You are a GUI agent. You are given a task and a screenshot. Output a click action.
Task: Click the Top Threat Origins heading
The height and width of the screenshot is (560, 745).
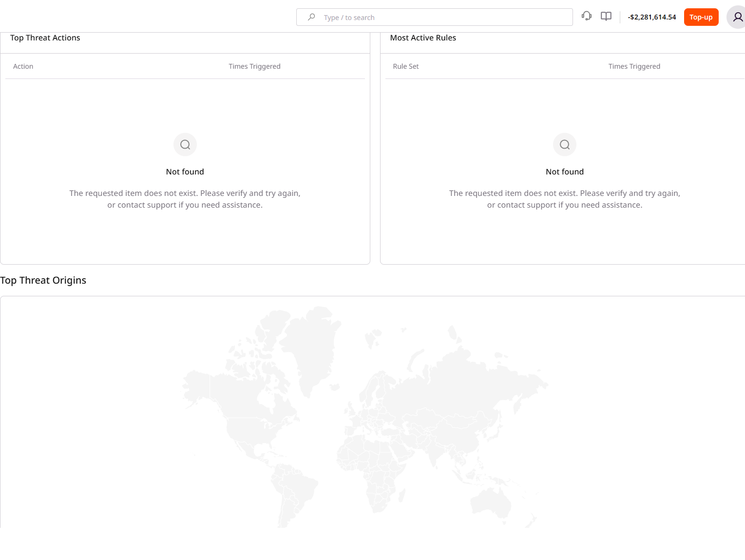[43, 280]
